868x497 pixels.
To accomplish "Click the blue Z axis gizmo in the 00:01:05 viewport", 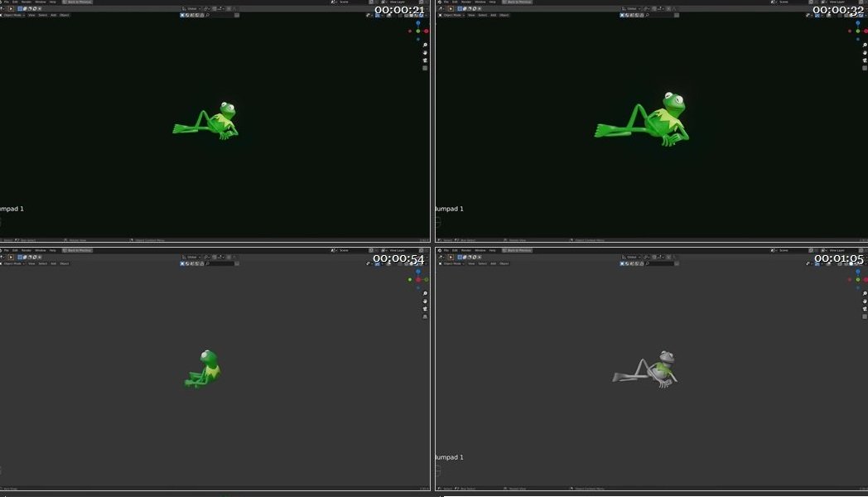I will pyautogui.click(x=858, y=272).
